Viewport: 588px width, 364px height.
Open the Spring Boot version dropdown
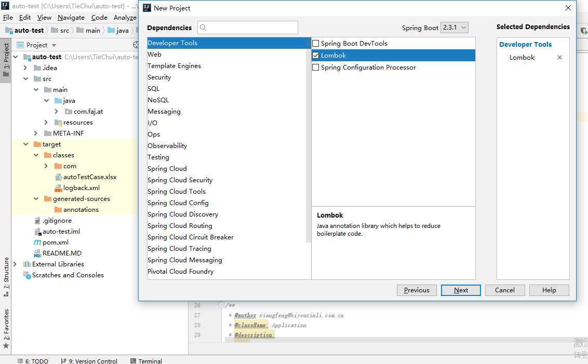click(x=454, y=28)
